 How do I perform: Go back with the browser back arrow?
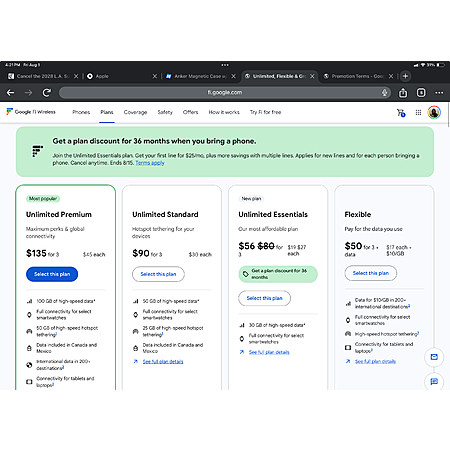pos(10,93)
